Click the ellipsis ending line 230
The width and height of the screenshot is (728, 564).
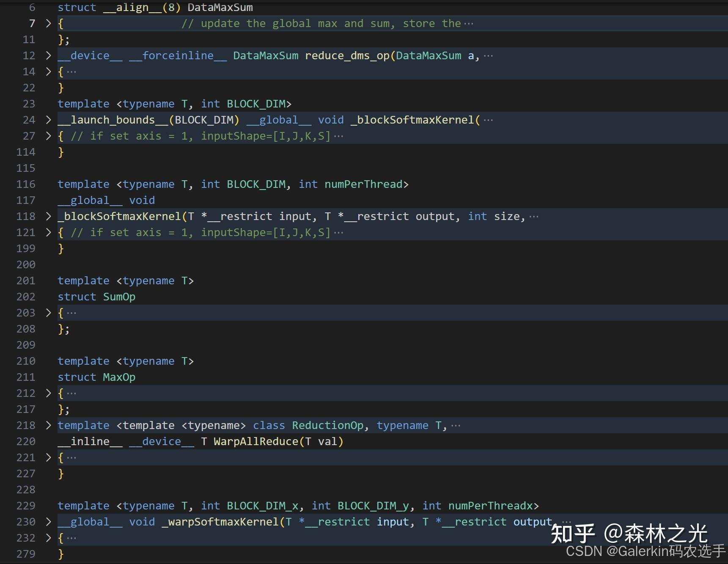pos(567,522)
